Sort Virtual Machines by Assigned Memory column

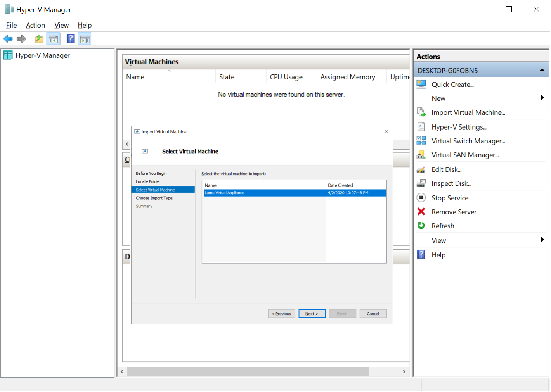[x=352, y=77]
